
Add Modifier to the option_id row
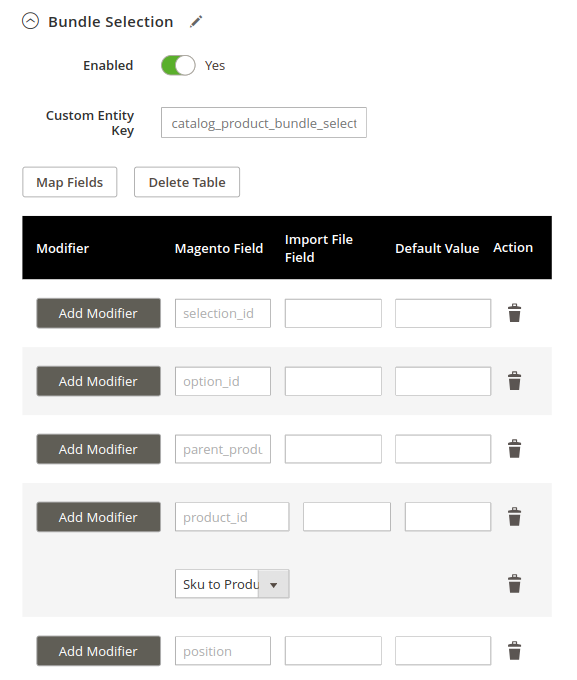pyautogui.click(x=98, y=381)
